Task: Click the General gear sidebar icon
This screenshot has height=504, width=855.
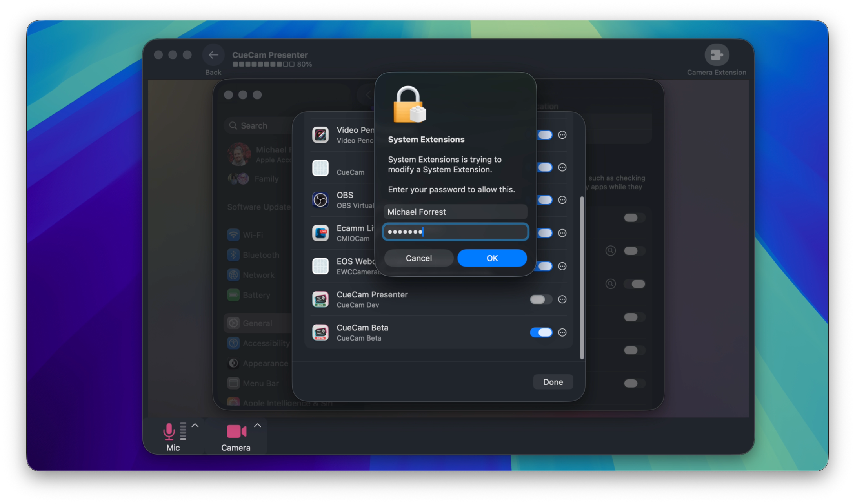Action: (x=233, y=323)
